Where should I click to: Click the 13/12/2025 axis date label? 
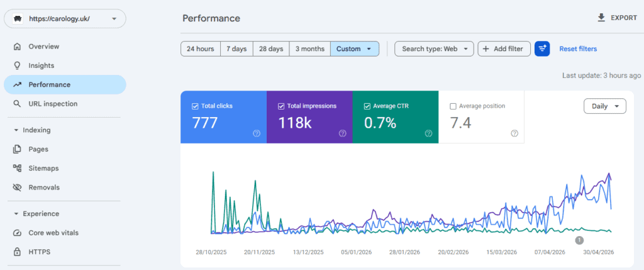(308, 252)
